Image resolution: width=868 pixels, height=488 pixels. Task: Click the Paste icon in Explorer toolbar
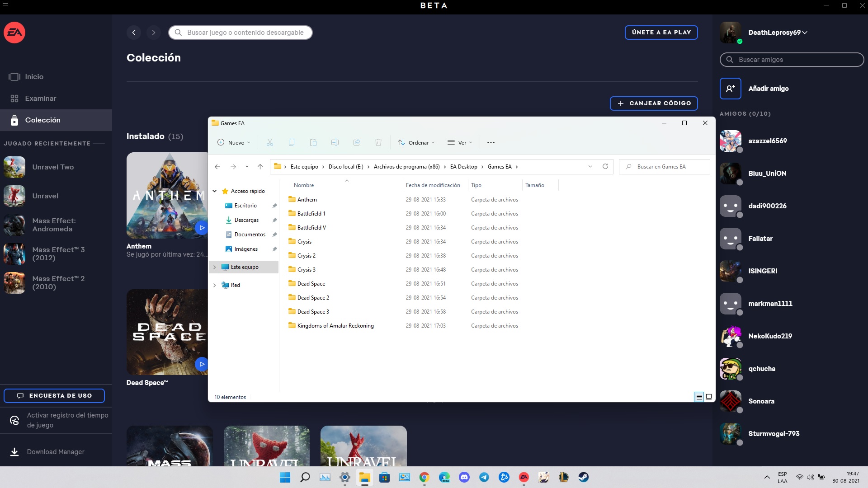click(313, 143)
